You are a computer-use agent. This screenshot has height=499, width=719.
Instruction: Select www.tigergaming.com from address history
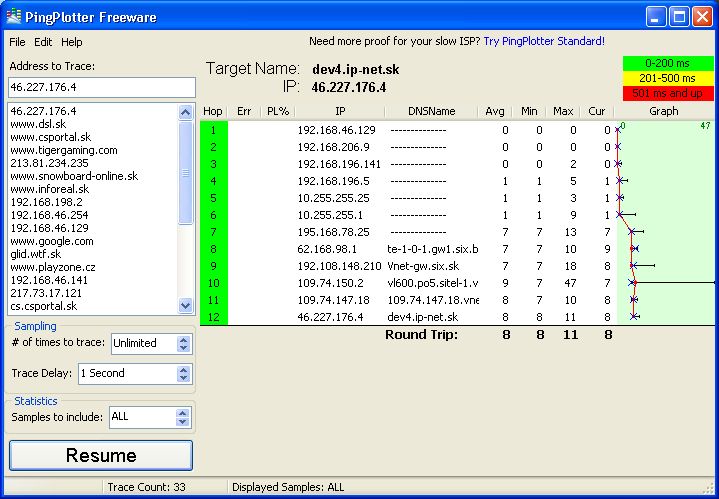coord(63,150)
